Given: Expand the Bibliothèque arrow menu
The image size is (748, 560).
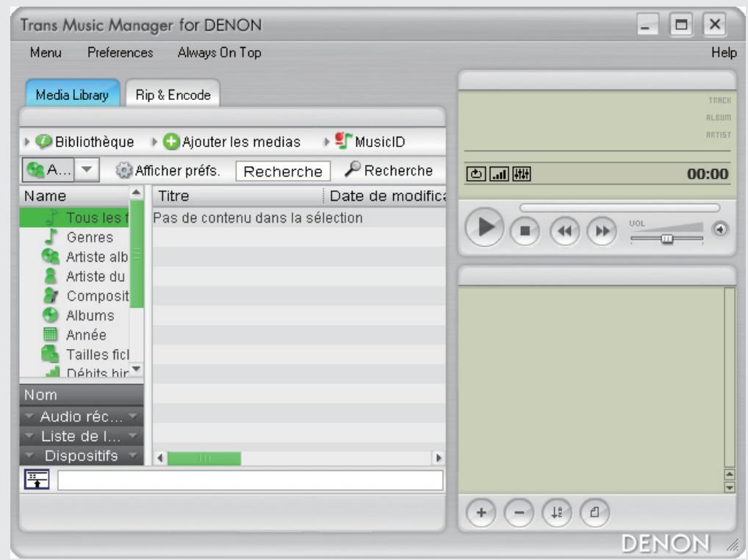Looking at the screenshot, I should click(26, 142).
